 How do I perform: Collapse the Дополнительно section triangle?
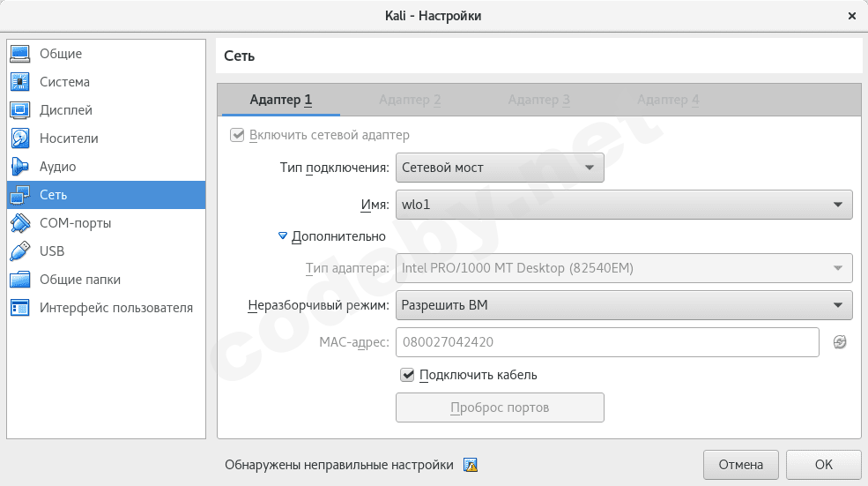[x=283, y=236]
